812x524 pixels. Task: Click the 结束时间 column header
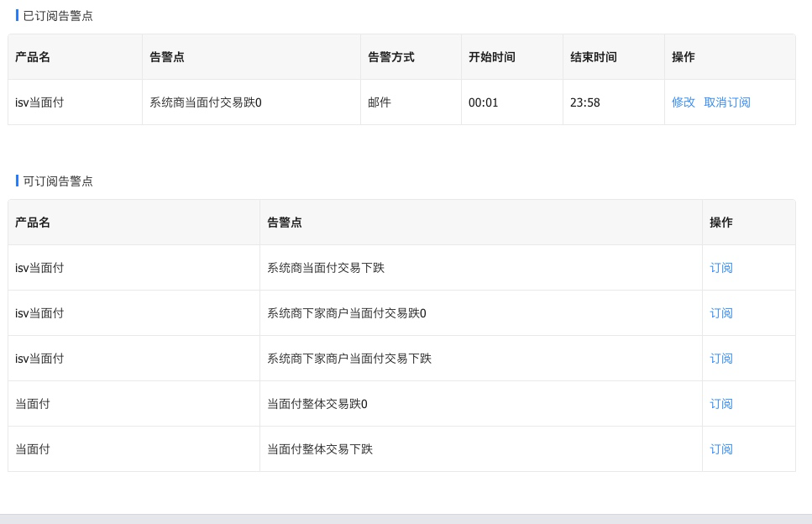(x=593, y=57)
